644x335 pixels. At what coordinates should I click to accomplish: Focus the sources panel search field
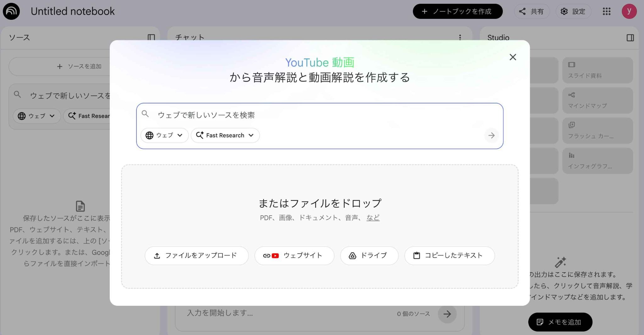click(x=70, y=96)
